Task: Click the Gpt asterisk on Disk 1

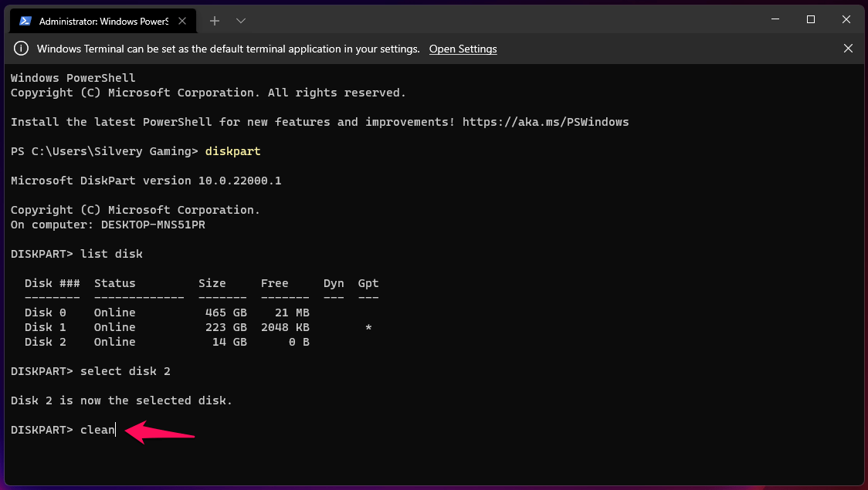Action: click(368, 328)
